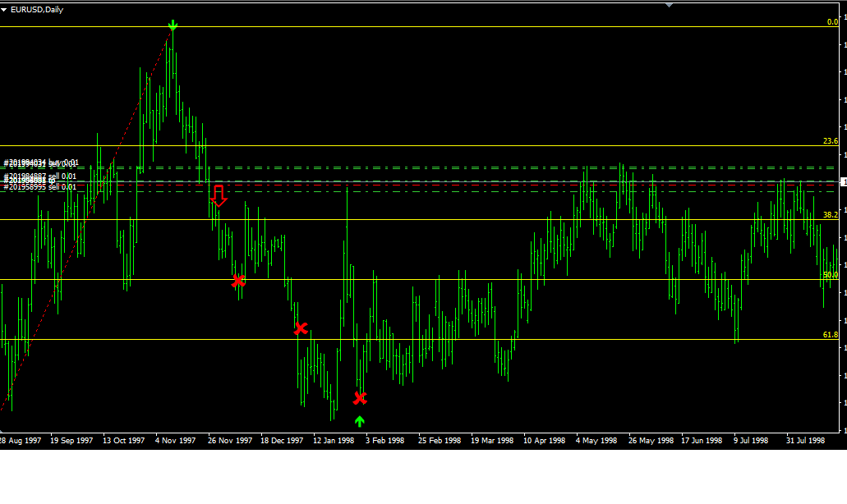Screen dimensions: 847x504
Task: Click the 13 Oct 1997 date label
Action: point(124,440)
